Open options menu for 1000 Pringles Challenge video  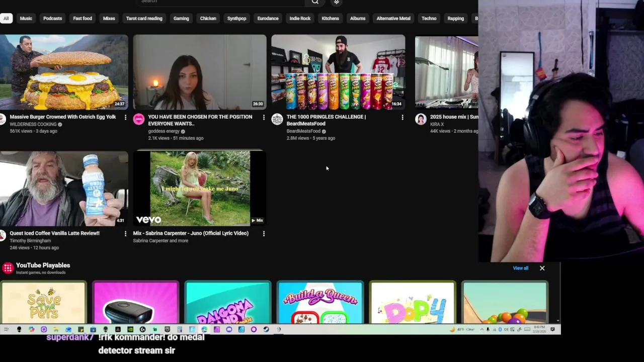[x=402, y=117]
